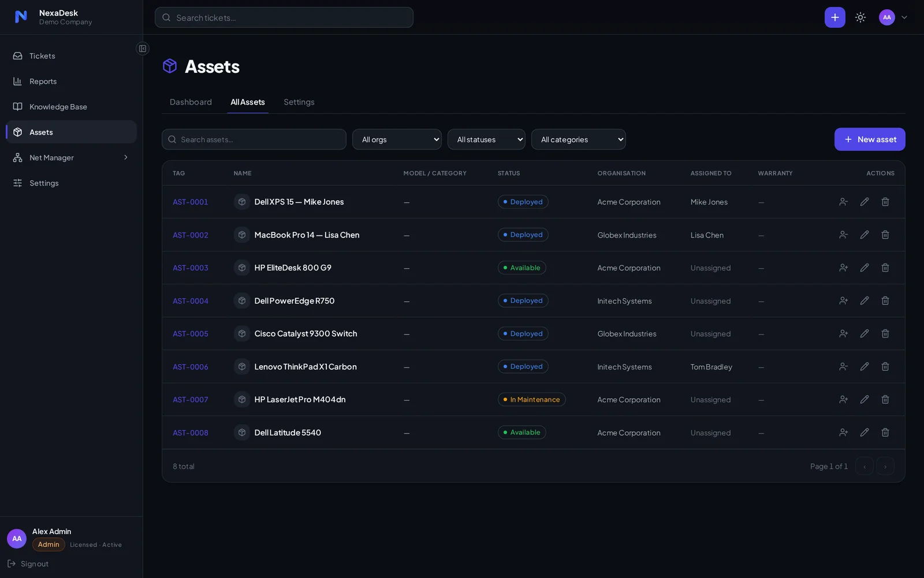Open asset tag AST-0004 link

coord(191,301)
